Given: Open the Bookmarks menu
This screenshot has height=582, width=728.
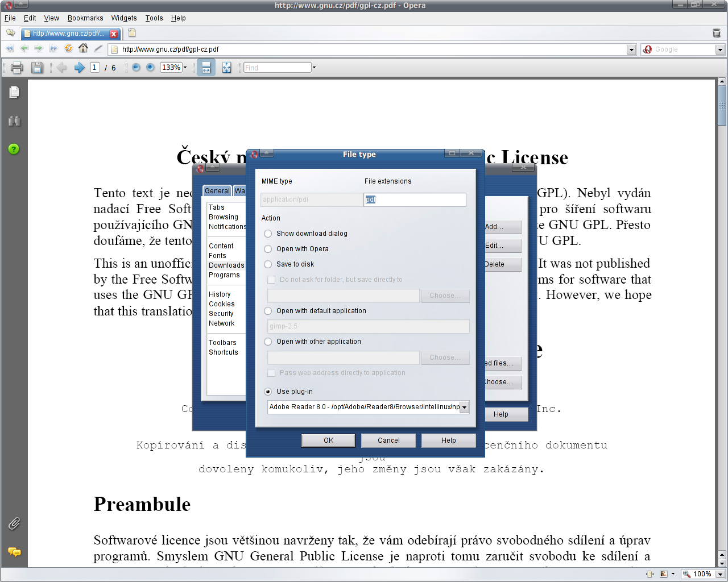Looking at the screenshot, I should (85, 18).
